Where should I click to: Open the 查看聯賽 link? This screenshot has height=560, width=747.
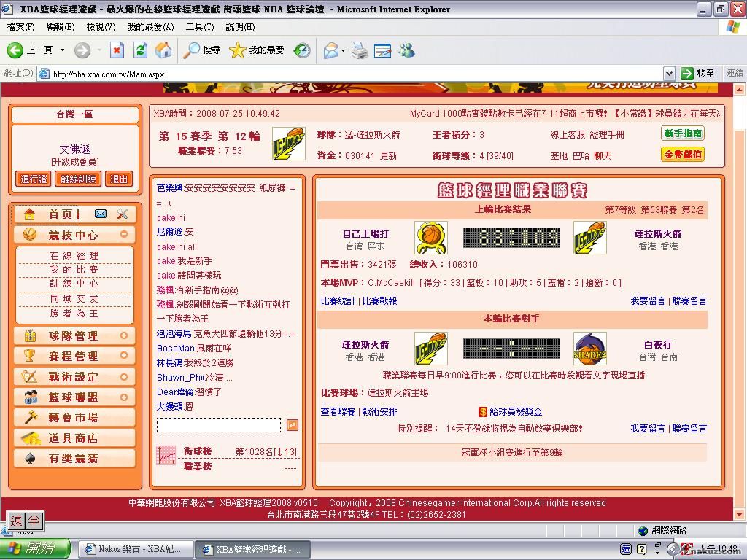click(x=338, y=412)
